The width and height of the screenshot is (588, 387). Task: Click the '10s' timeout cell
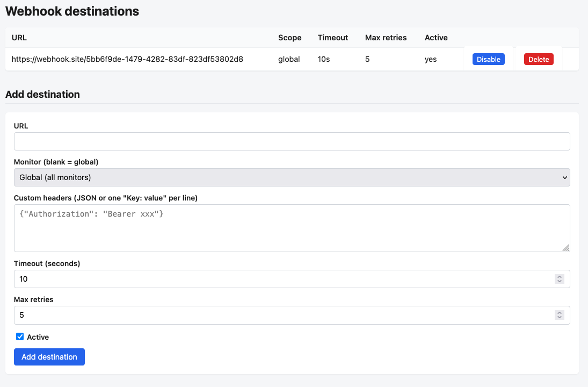(x=324, y=59)
